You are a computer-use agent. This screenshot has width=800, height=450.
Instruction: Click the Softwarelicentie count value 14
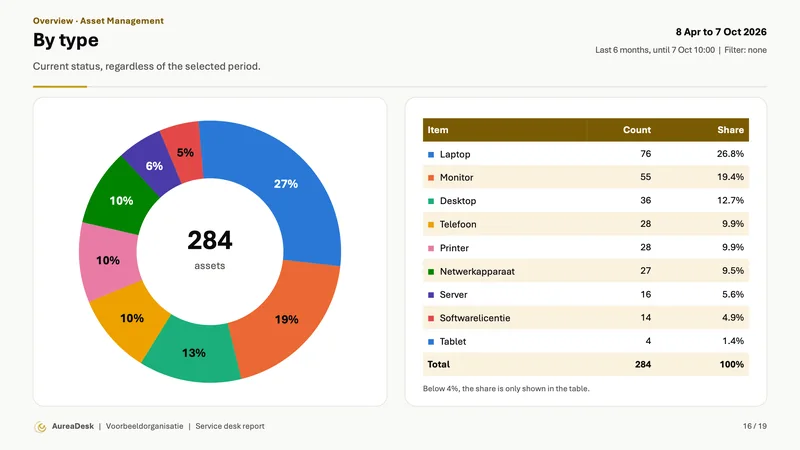click(645, 318)
